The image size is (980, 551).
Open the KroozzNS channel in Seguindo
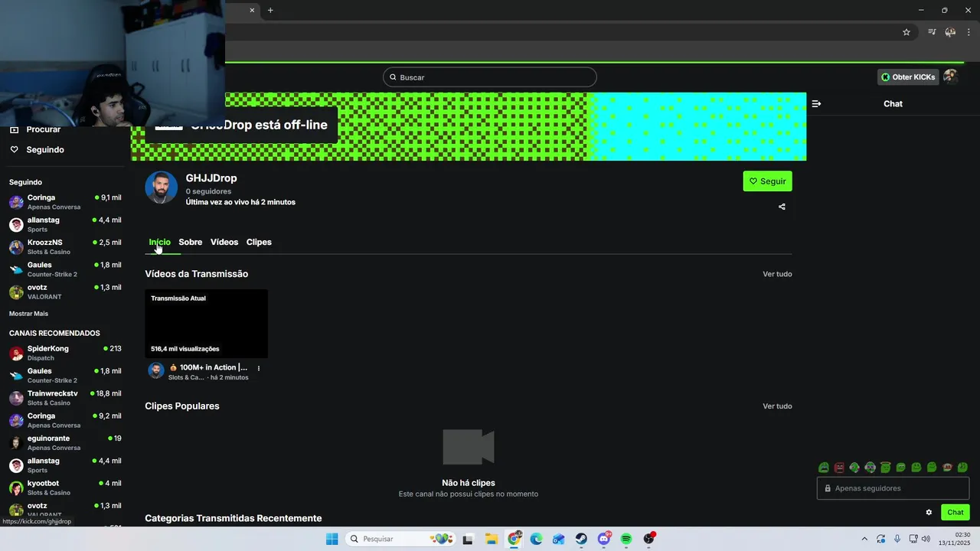coord(65,246)
